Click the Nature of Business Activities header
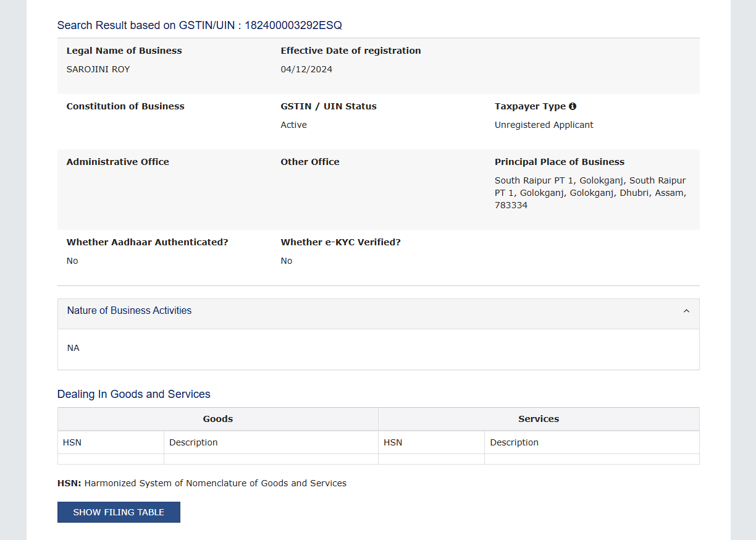This screenshot has height=540, width=756. pos(130,311)
